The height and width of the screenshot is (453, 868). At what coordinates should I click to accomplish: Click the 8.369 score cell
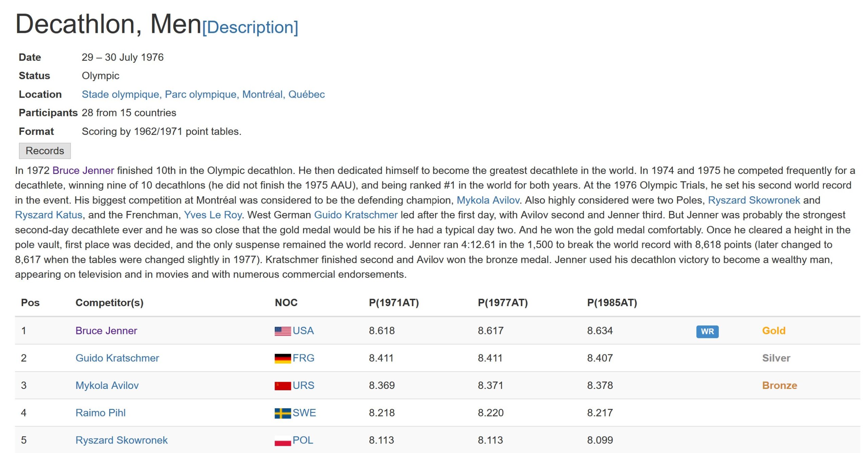point(382,386)
